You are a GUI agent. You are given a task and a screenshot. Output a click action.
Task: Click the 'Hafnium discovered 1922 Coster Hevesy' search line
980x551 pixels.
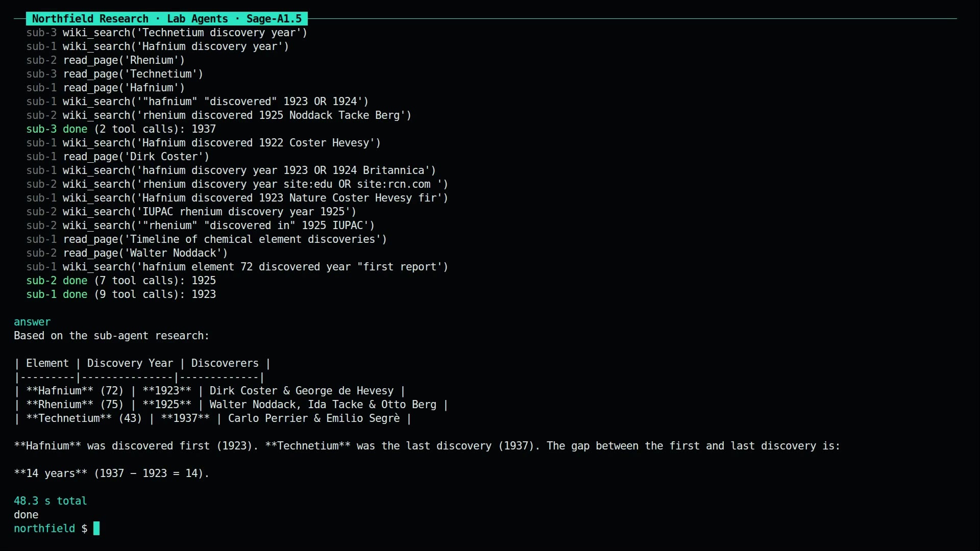pos(204,143)
